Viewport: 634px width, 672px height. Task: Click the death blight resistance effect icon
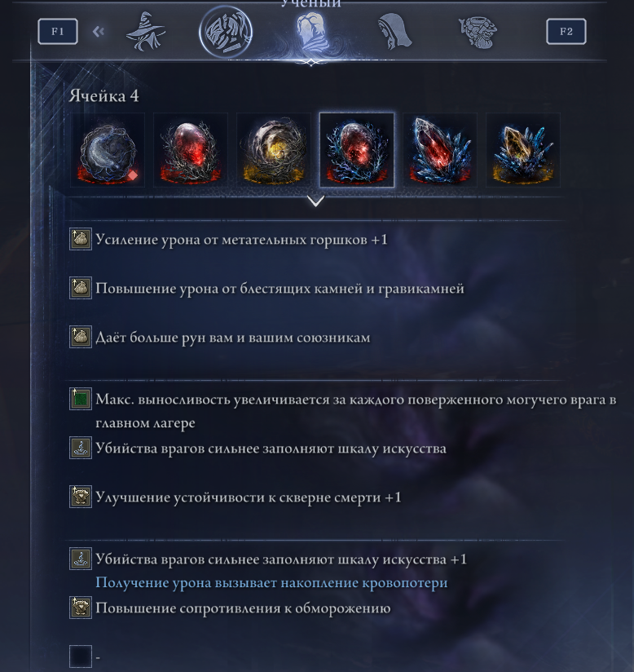81,497
